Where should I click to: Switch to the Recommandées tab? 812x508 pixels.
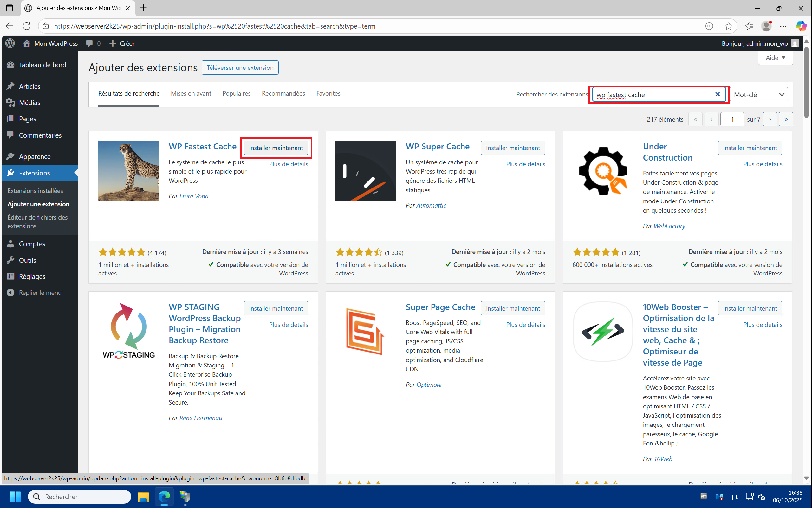point(283,93)
